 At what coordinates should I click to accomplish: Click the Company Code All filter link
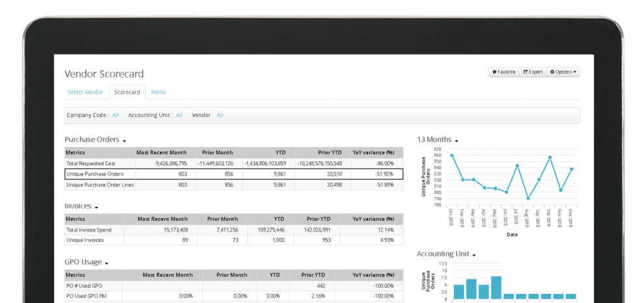(115, 115)
